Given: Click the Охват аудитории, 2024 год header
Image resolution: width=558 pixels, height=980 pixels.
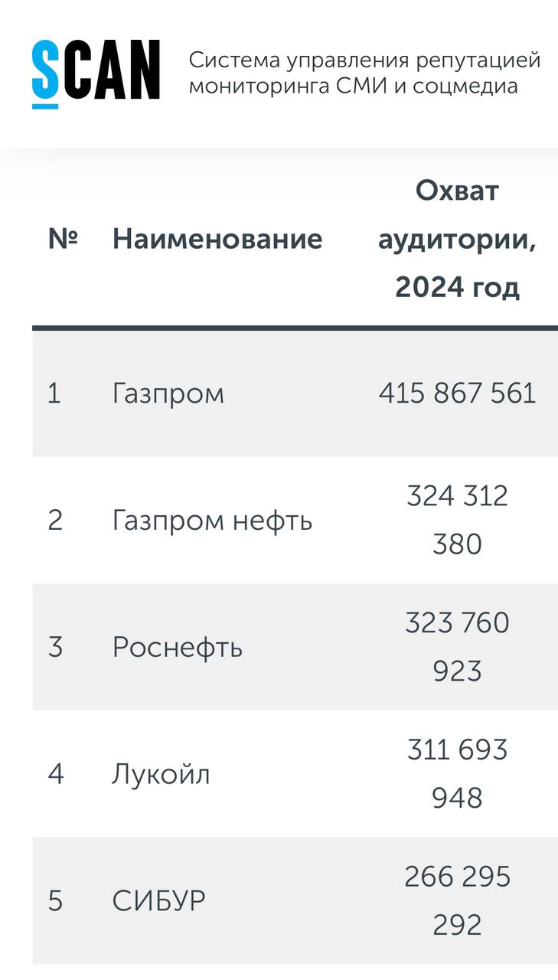Looking at the screenshot, I should pos(457,239).
